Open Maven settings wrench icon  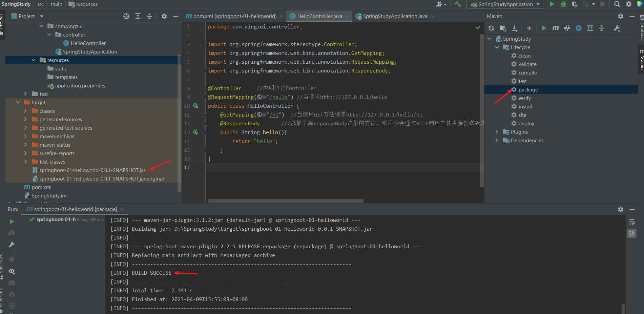coord(617,28)
